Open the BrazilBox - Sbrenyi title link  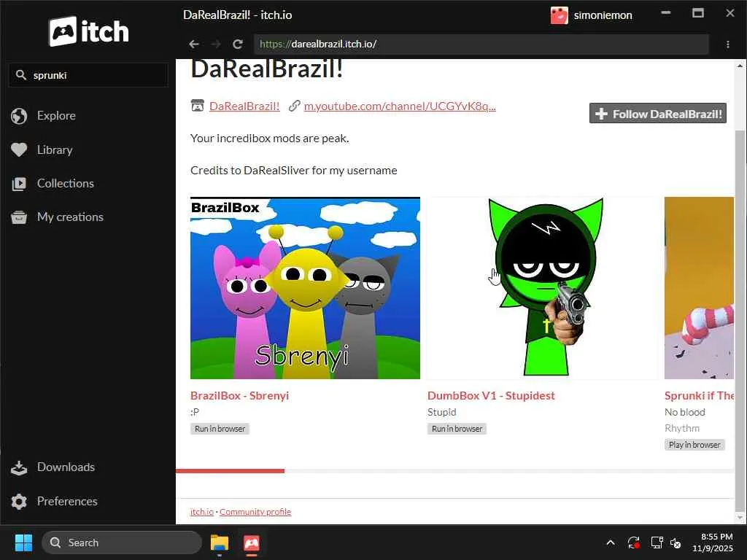pos(239,396)
